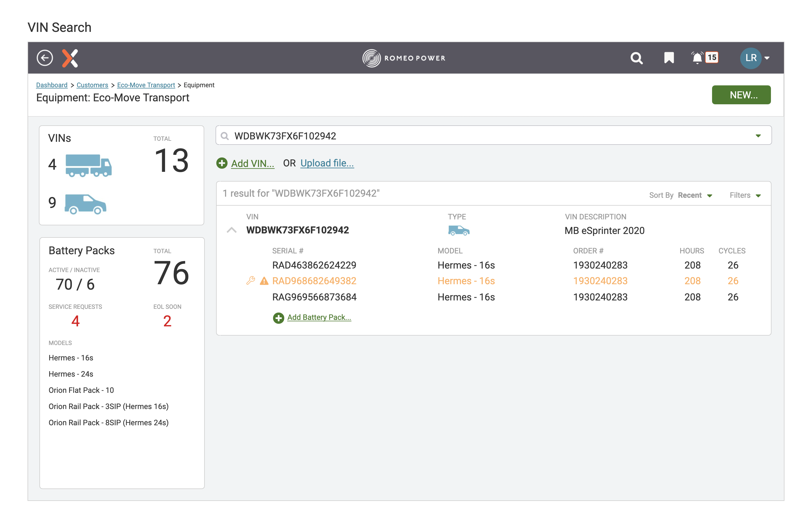Image resolution: width=812 pixels, height=529 pixels.
Task: Click the back arrow icon
Action: [x=45, y=58]
